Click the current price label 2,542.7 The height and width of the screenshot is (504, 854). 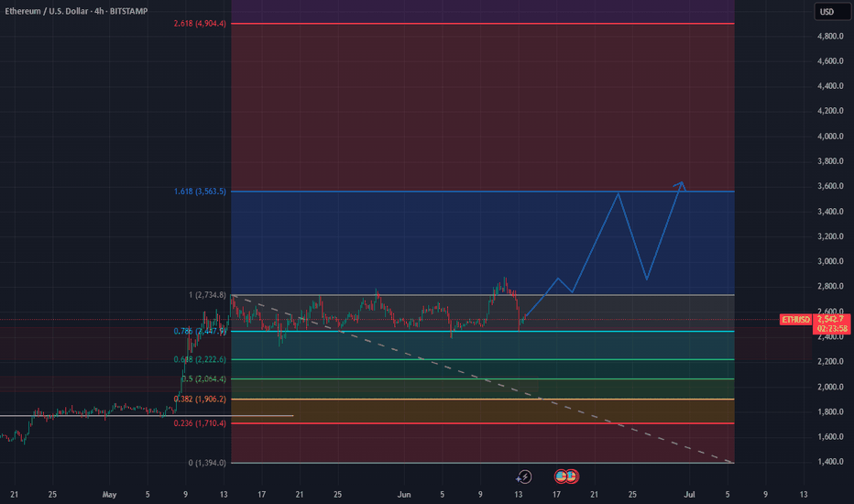click(x=831, y=319)
